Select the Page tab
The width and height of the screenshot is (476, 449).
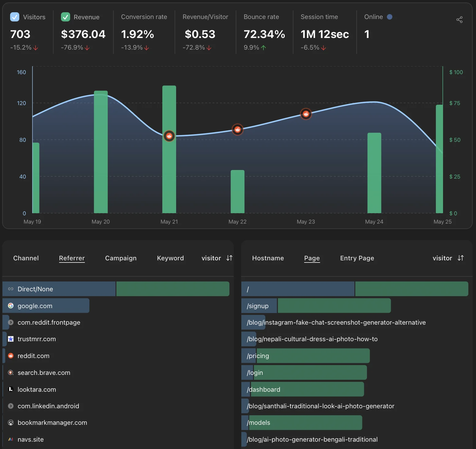pyautogui.click(x=312, y=258)
